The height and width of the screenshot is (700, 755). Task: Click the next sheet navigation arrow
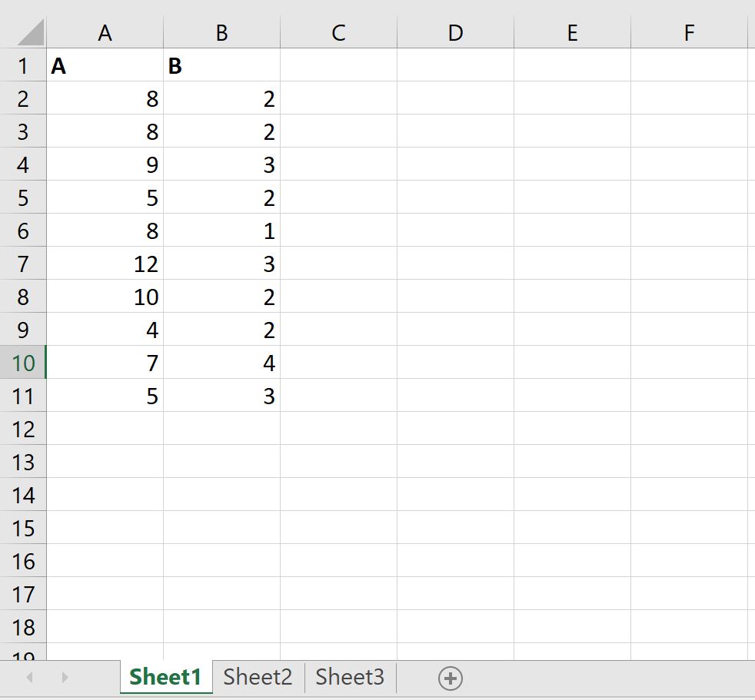point(63,678)
